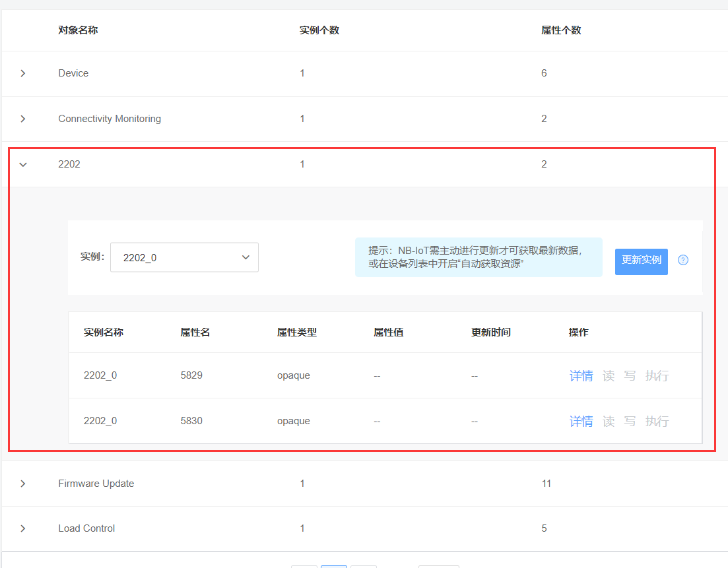The image size is (728, 568).
Task: Expand the Load Control row
Action: 23,528
